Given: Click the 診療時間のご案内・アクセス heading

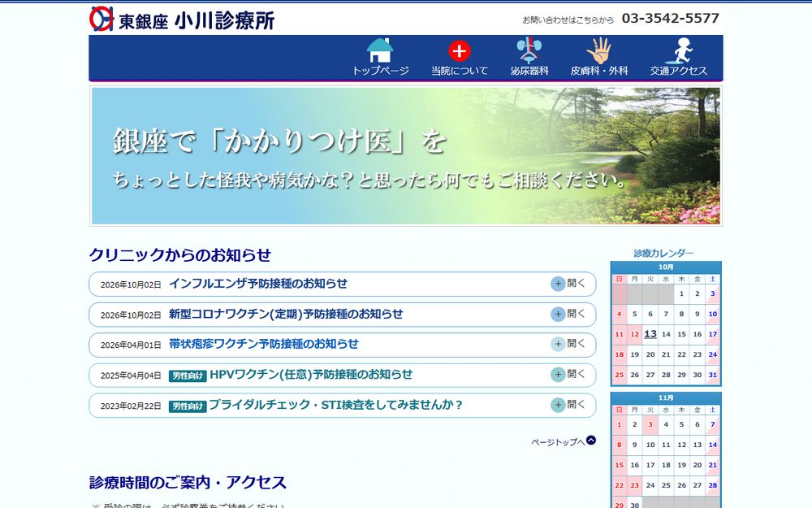Looking at the screenshot, I should point(188,483).
